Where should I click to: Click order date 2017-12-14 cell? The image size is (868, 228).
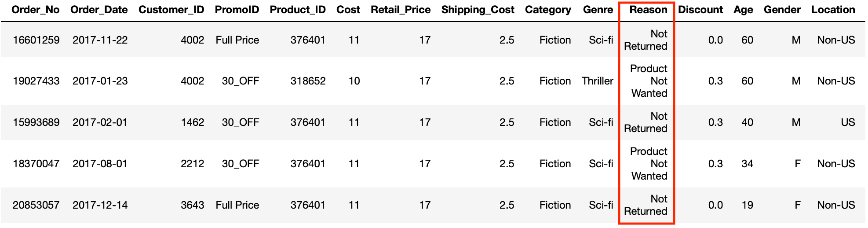100,205
